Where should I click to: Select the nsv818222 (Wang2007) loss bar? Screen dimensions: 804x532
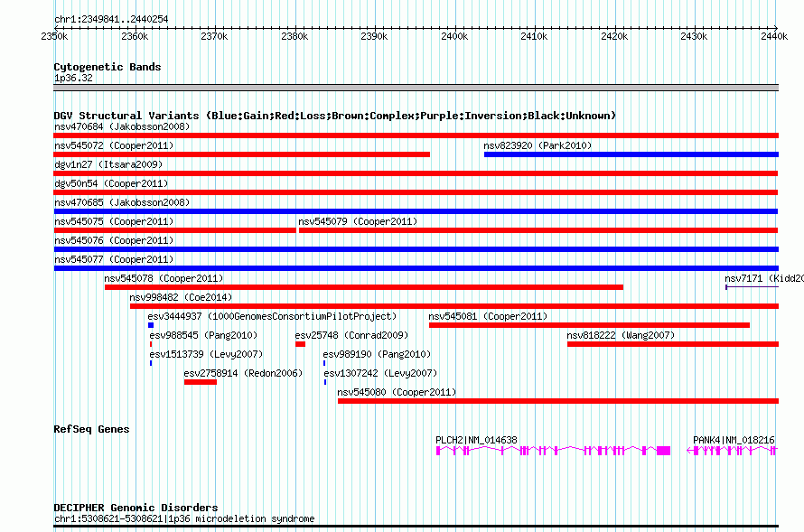coord(673,344)
